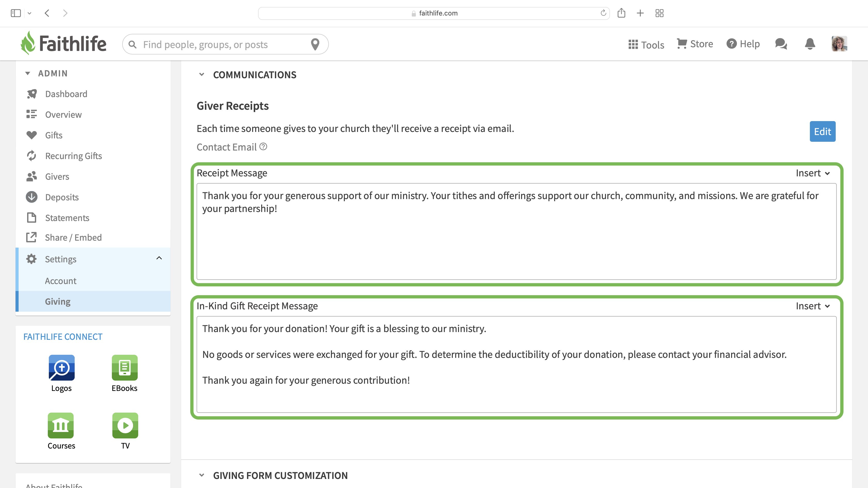The height and width of the screenshot is (488, 868).
Task: Reload the page in Safari
Action: 603,13
